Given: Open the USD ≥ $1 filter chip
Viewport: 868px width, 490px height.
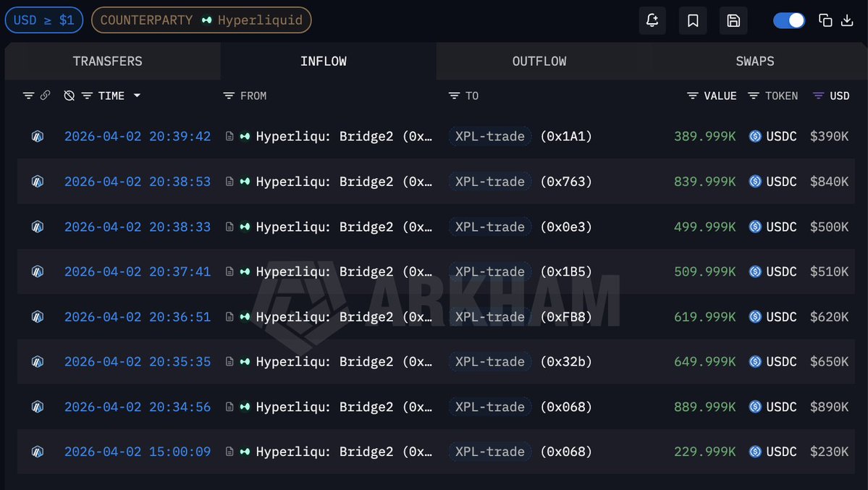Looking at the screenshot, I should (x=43, y=20).
